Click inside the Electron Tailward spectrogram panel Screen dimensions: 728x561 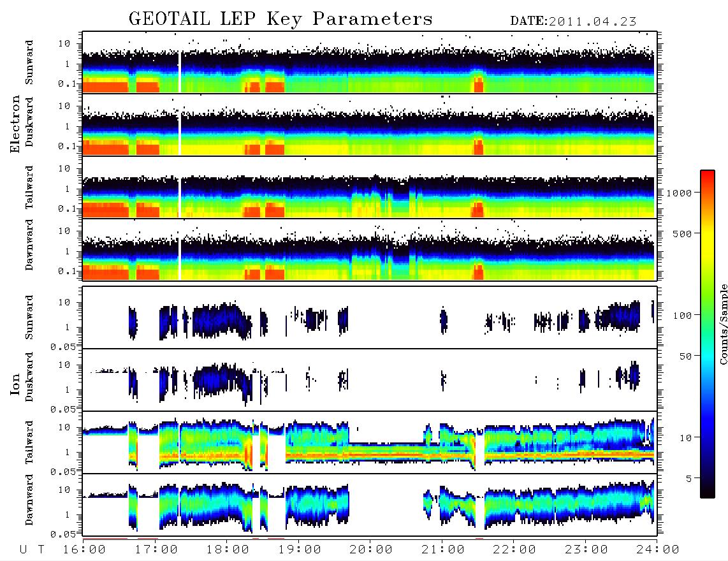click(370, 187)
